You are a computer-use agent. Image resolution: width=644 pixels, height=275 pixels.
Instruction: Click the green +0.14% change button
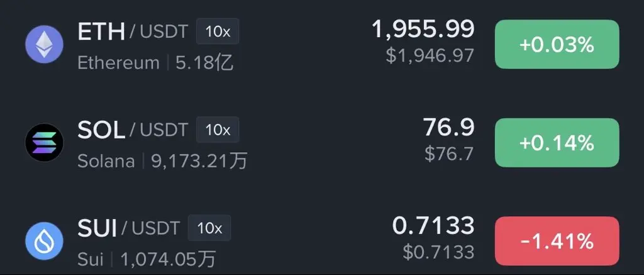(557, 143)
